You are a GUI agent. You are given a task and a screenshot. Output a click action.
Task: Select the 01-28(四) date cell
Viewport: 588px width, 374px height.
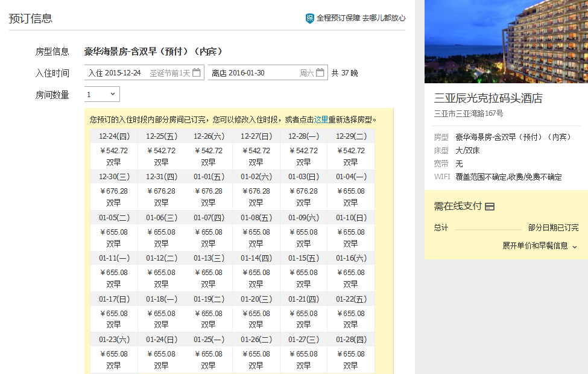pyautogui.click(x=352, y=340)
